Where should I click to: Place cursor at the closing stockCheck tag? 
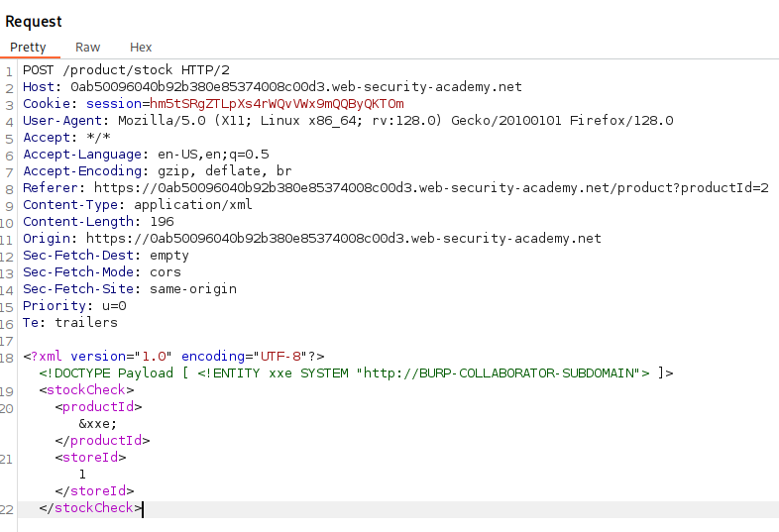[x=90, y=508]
